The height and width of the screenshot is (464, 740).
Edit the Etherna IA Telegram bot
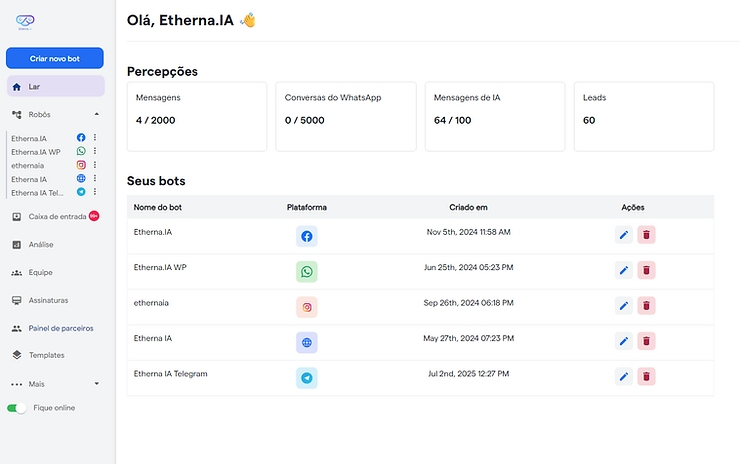(624, 377)
